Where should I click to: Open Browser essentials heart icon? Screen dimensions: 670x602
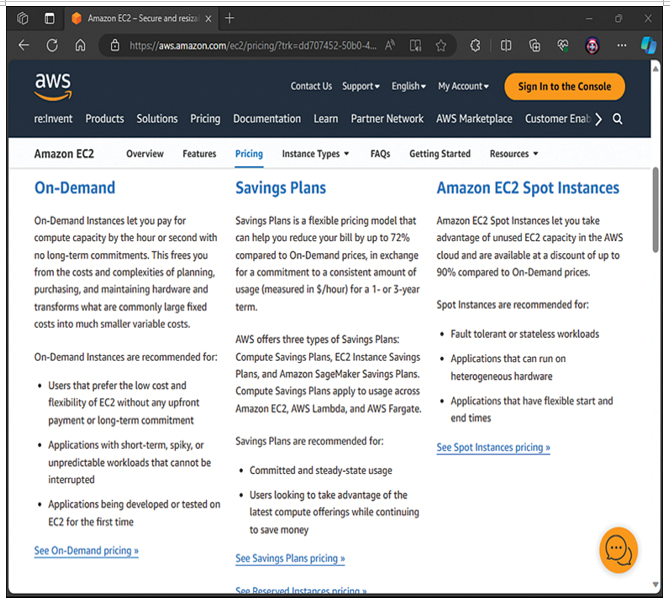point(563,45)
